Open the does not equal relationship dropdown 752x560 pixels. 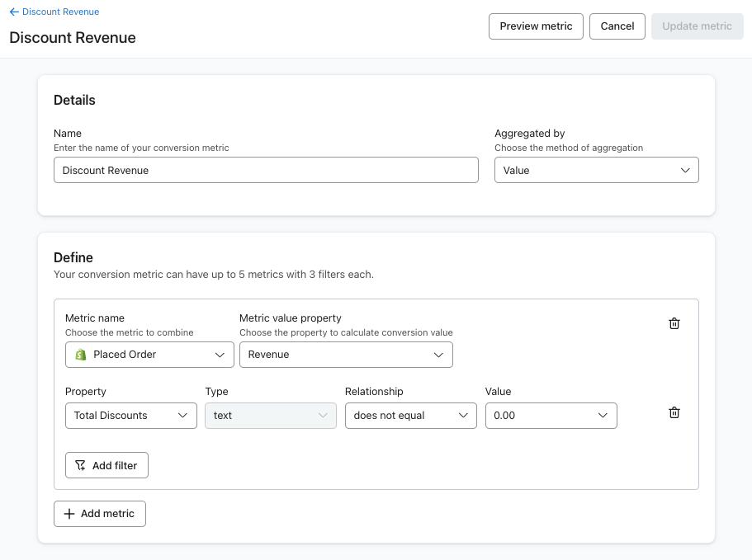[x=410, y=416]
